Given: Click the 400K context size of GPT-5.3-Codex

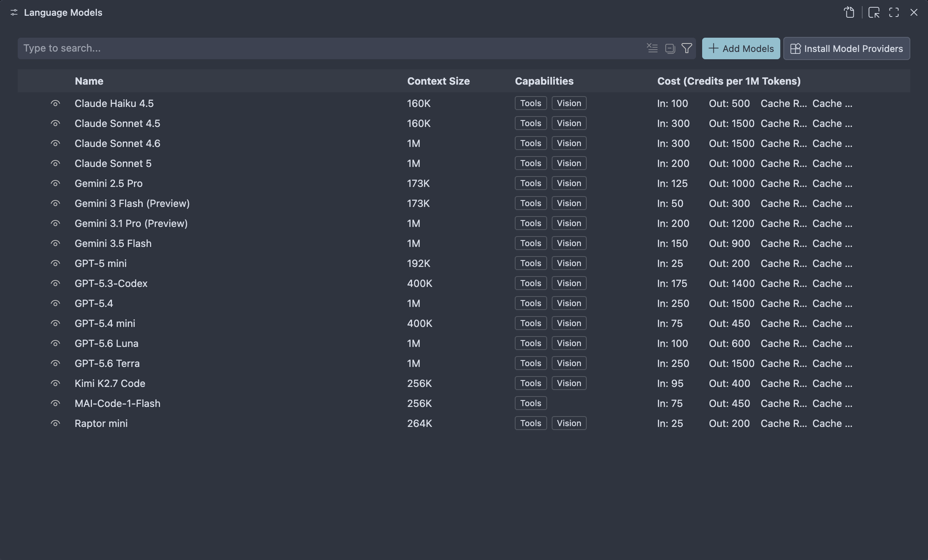Looking at the screenshot, I should (420, 283).
